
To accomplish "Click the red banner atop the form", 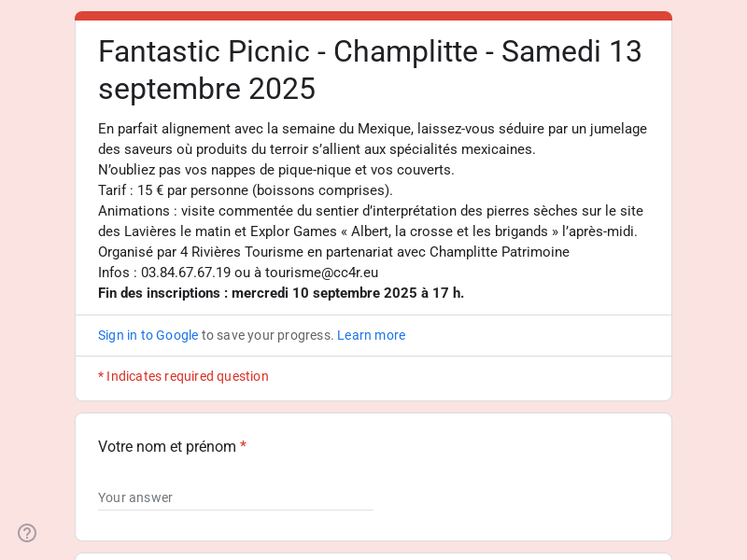I will pos(373,16).
